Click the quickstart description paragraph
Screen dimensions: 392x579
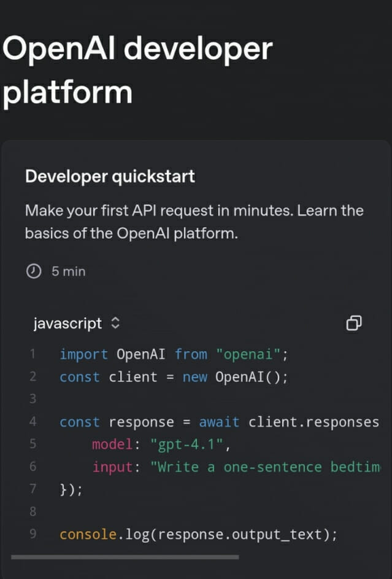(194, 222)
